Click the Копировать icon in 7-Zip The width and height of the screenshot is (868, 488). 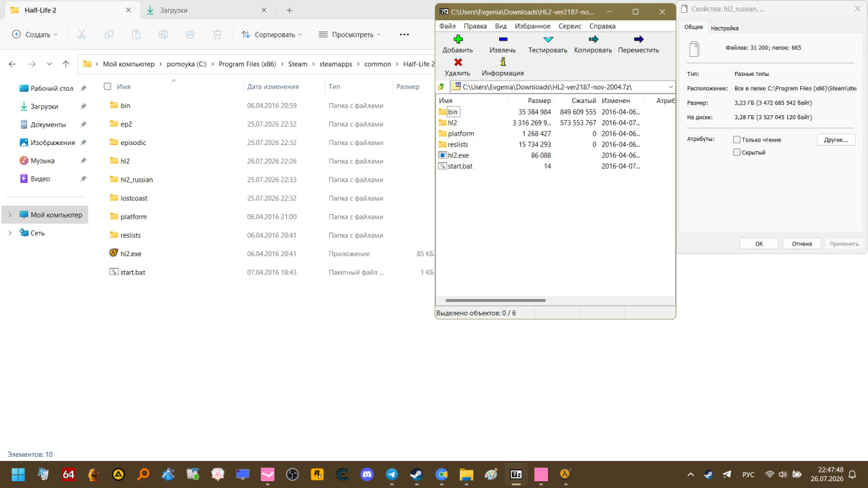pyautogui.click(x=593, y=39)
